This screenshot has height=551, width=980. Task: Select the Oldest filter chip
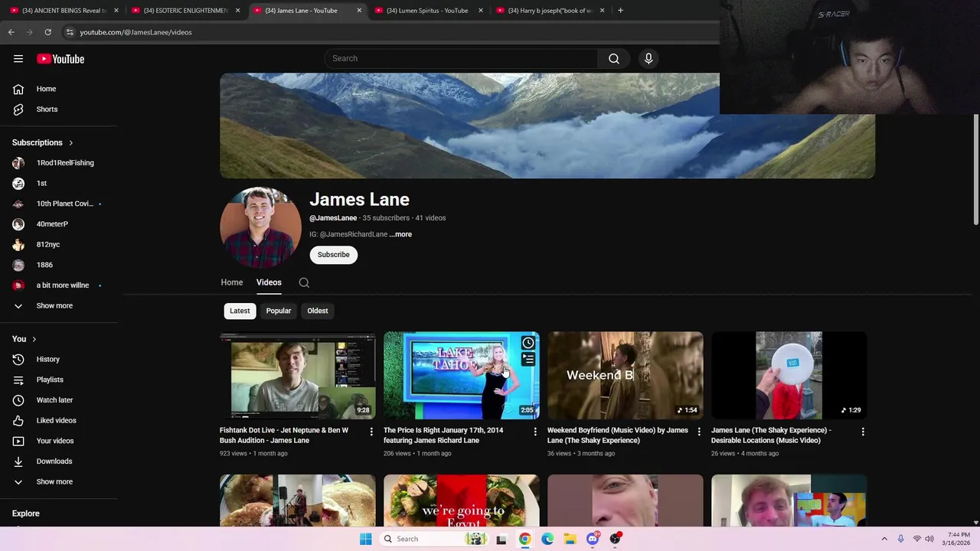click(318, 311)
